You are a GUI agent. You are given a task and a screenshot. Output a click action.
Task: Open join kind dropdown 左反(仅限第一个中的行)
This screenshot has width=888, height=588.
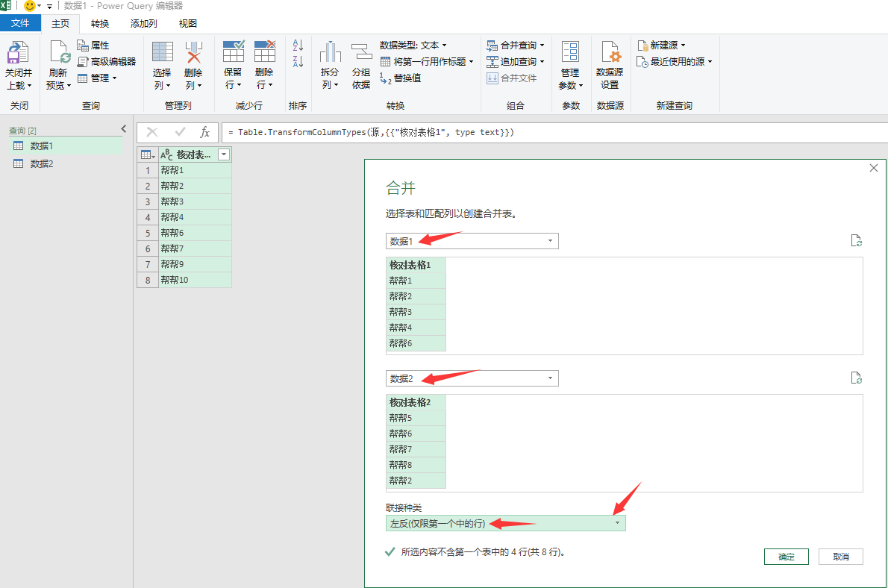tap(506, 523)
